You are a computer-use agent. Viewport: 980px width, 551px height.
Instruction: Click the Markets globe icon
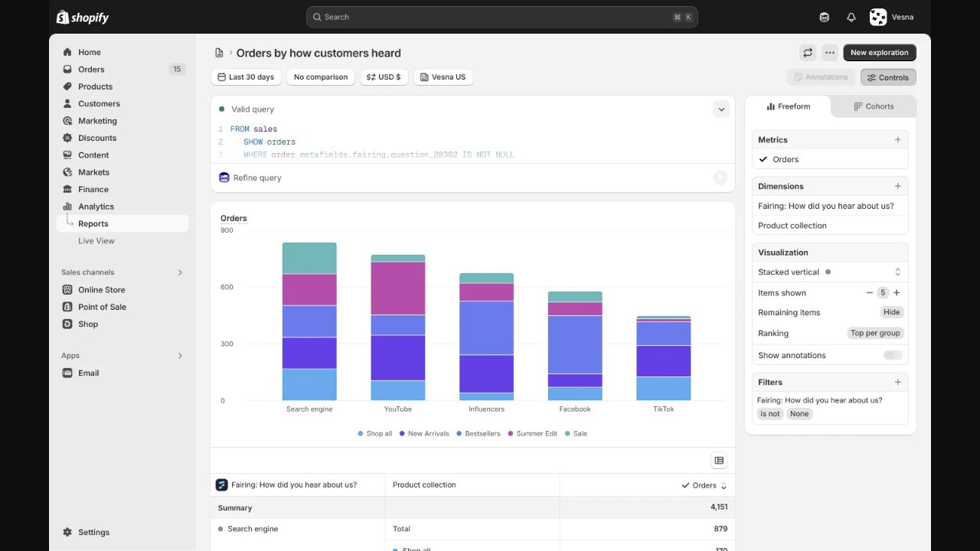67,172
